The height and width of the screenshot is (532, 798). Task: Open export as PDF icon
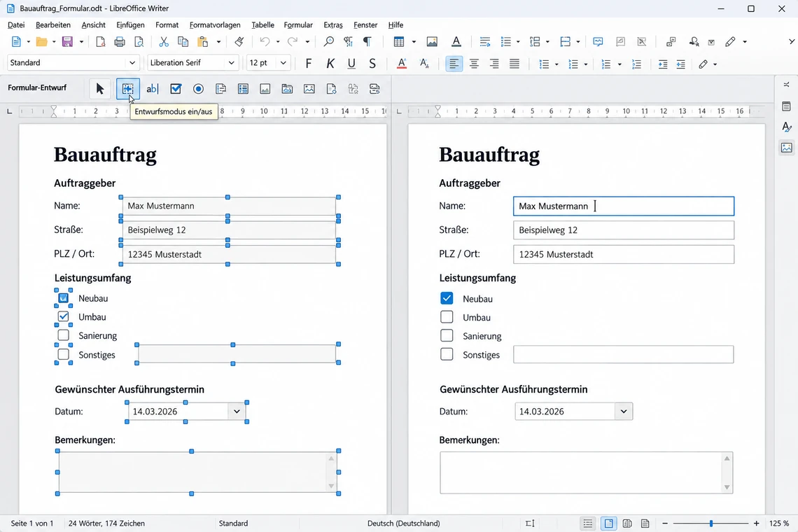(100, 42)
